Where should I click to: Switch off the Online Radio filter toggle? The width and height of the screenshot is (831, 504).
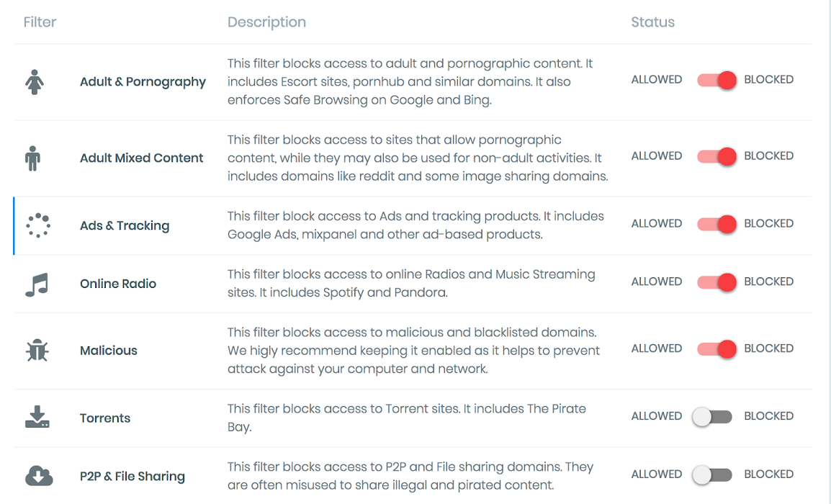tap(717, 282)
